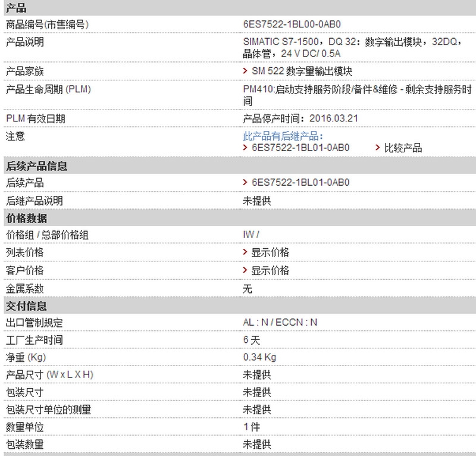Screen dimensions: 476x456
Task: Click the 价格组 / 总部价格组 label
Action: [47, 235]
